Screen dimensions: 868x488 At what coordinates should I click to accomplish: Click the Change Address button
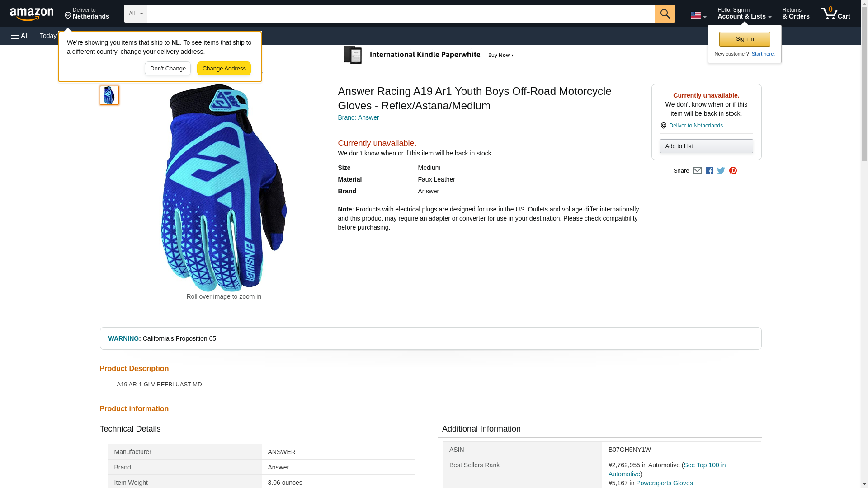tap(224, 69)
